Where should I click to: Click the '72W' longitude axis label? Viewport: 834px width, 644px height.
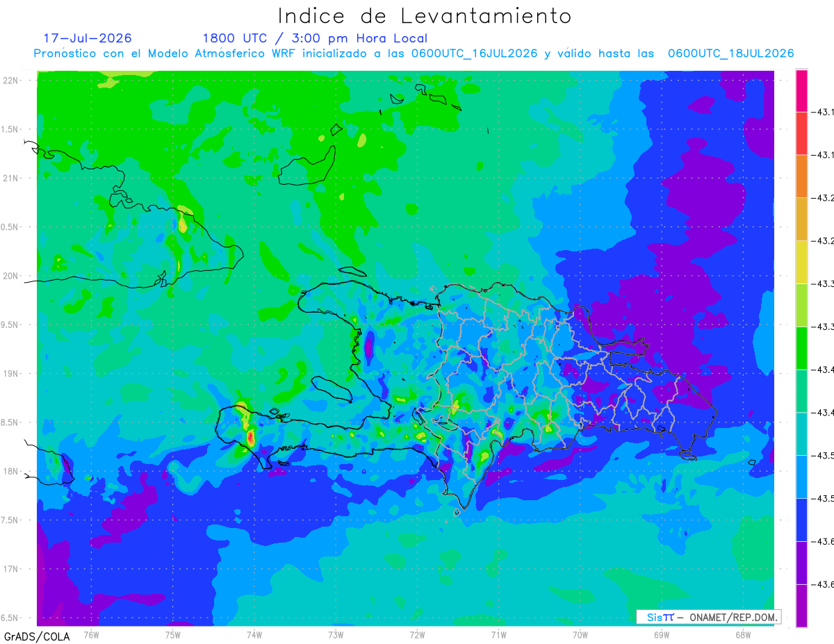(417, 634)
